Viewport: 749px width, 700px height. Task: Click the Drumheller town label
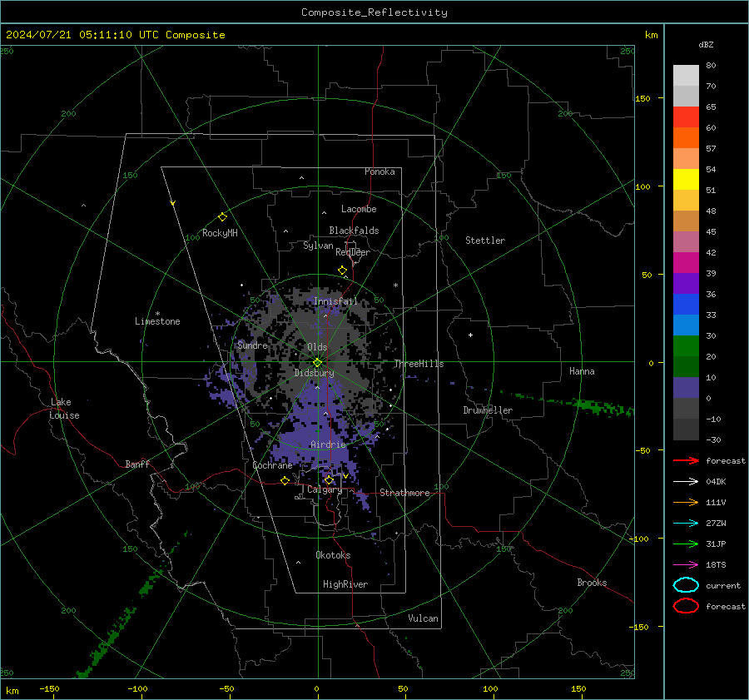coord(488,410)
